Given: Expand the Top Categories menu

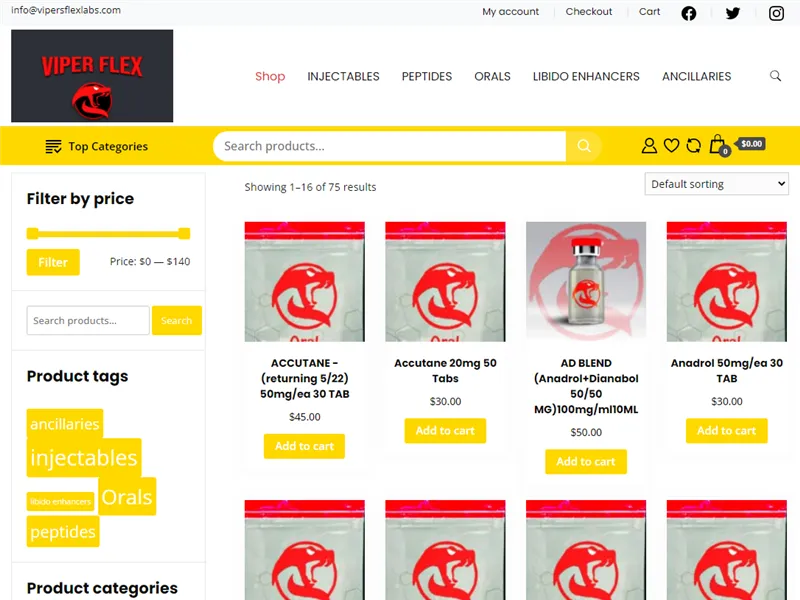Looking at the screenshot, I should tap(96, 146).
